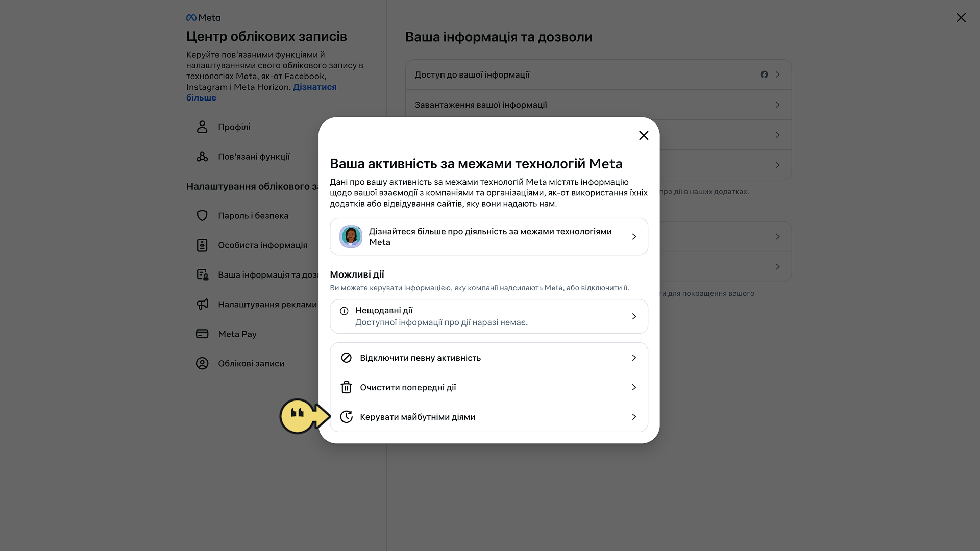Image resolution: width=980 pixels, height=551 pixels.
Task: Choose Очистити попередні дії option
Action: pyautogui.click(x=489, y=387)
